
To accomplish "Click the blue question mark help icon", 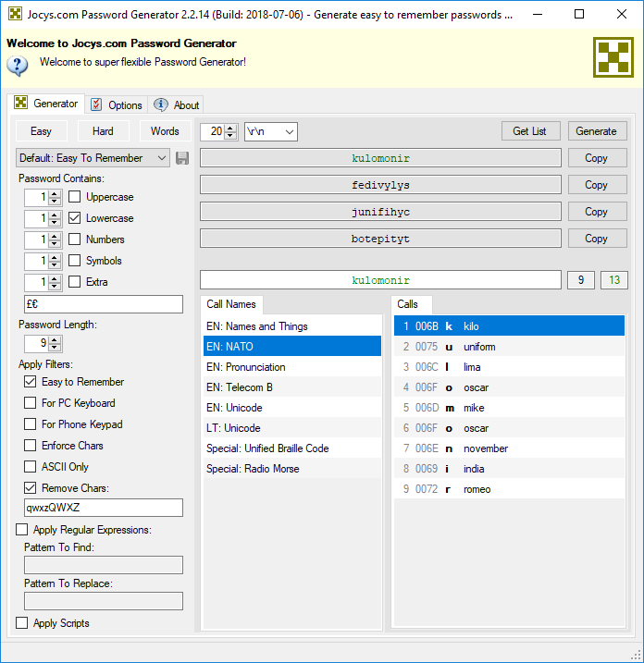I will (x=18, y=66).
